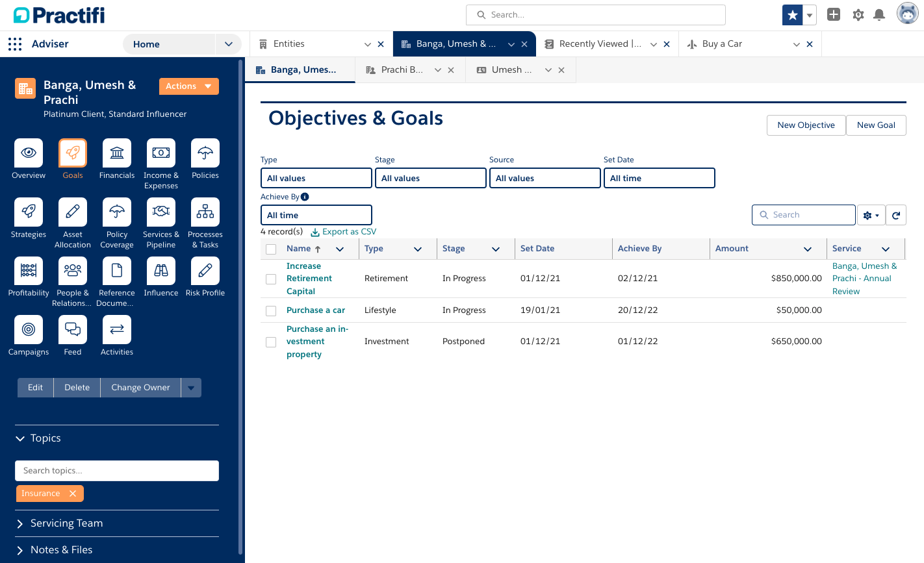The width and height of the screenshot is (924, 563).
Task: Tick the select-all checkbox in table header
Action: coord(270,248)
